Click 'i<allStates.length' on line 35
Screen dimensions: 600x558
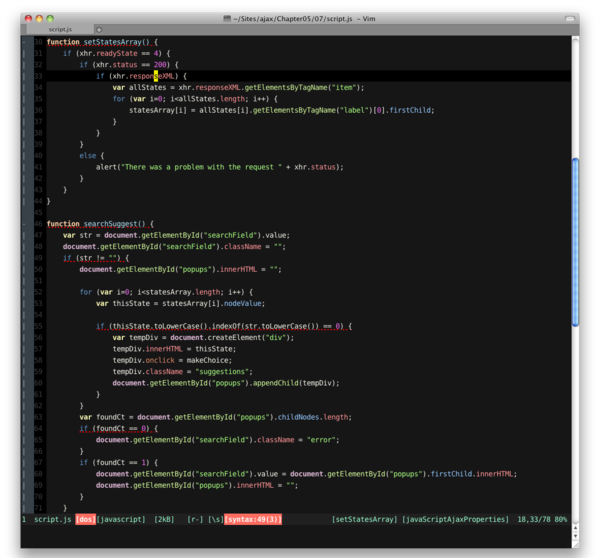pos(207,99)
